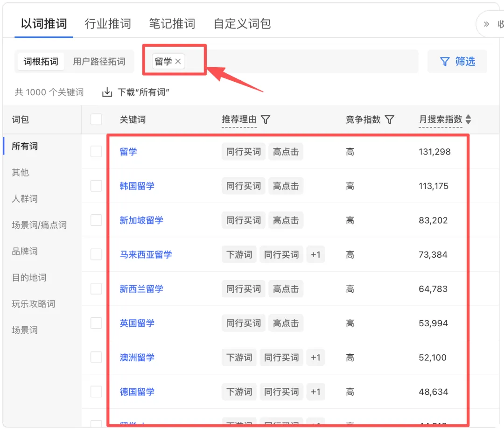Enable the select-all checkbox in the table header
This screenshot has height=435, width=504.
point(96,119)
